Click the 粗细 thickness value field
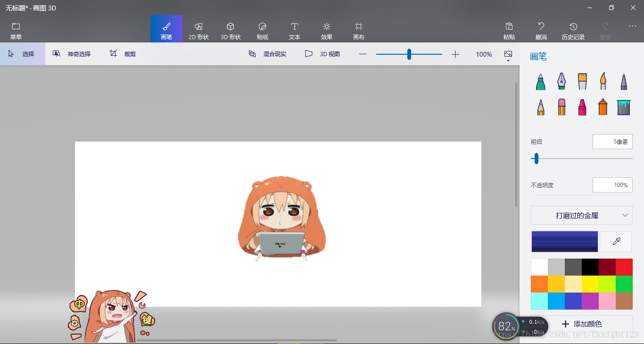The width and height of the screenshot is (644, 344). pyautogui.click(x=612, y=142)
